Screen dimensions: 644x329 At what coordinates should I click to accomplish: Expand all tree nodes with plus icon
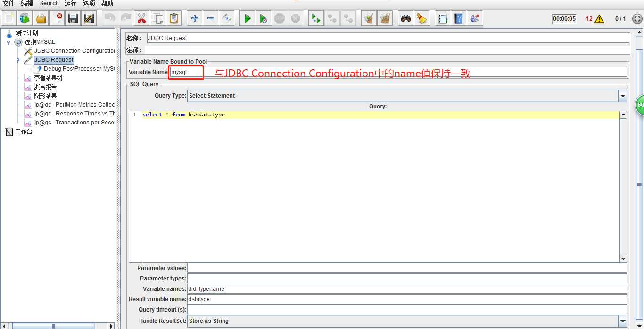pos(194,18)
